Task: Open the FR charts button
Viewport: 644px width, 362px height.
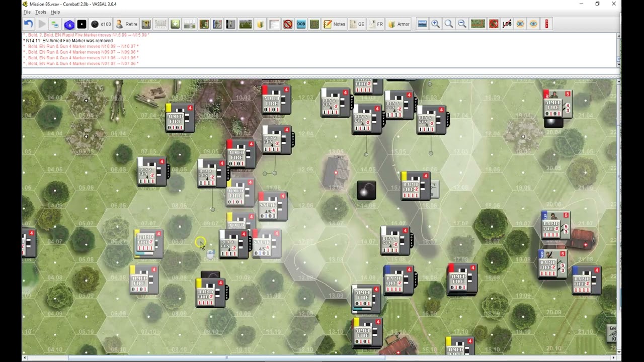Action: (376, 24)
